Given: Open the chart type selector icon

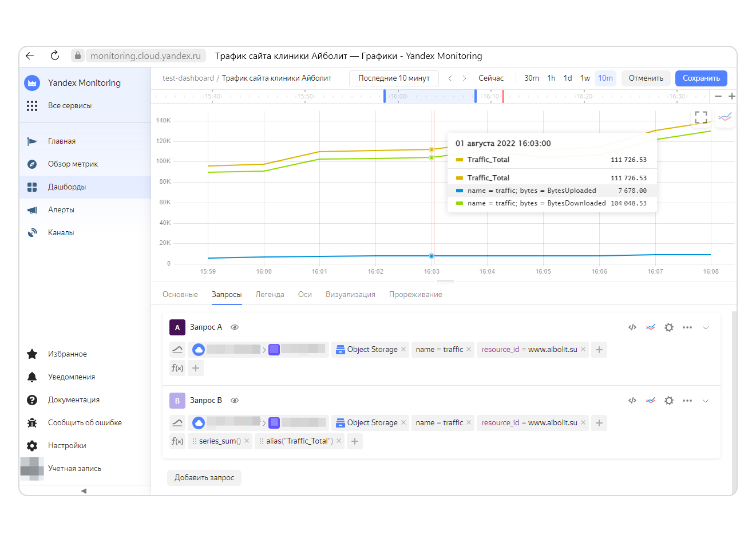Looking at the screenshot, I should [x=725, y=117].
